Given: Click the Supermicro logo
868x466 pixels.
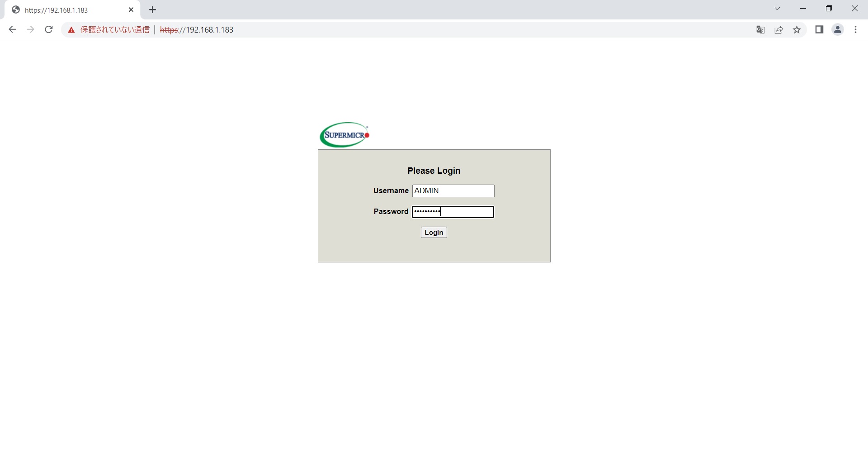Looking at the screenshot, I should (344, 135).
